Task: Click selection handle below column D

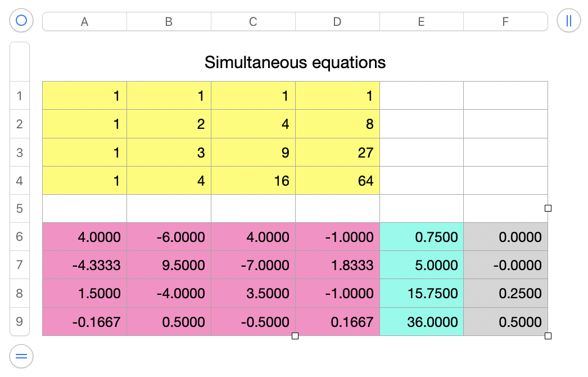Action: tap(295, 336)
